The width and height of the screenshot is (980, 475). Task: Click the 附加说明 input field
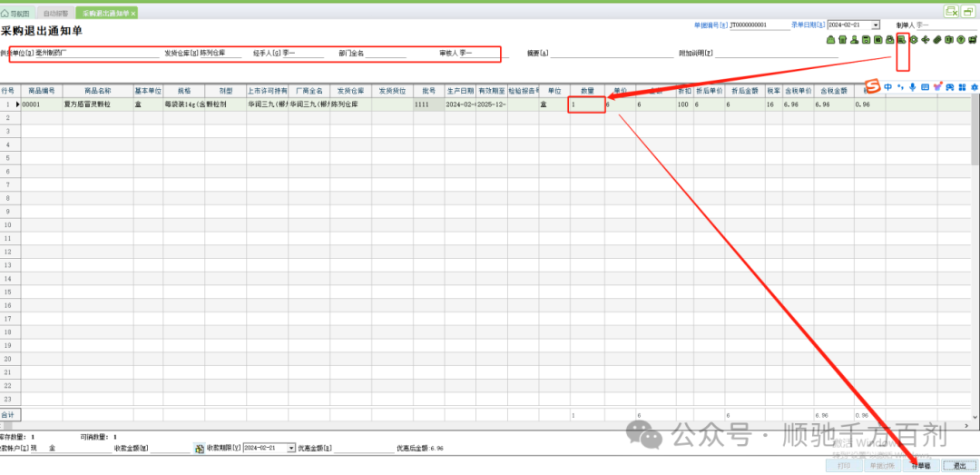click(x=776, y=54)
